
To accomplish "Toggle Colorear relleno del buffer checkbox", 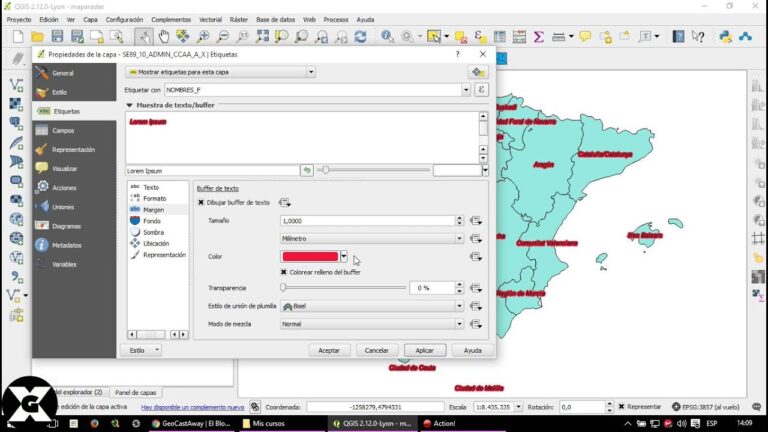I will [284, 272].
